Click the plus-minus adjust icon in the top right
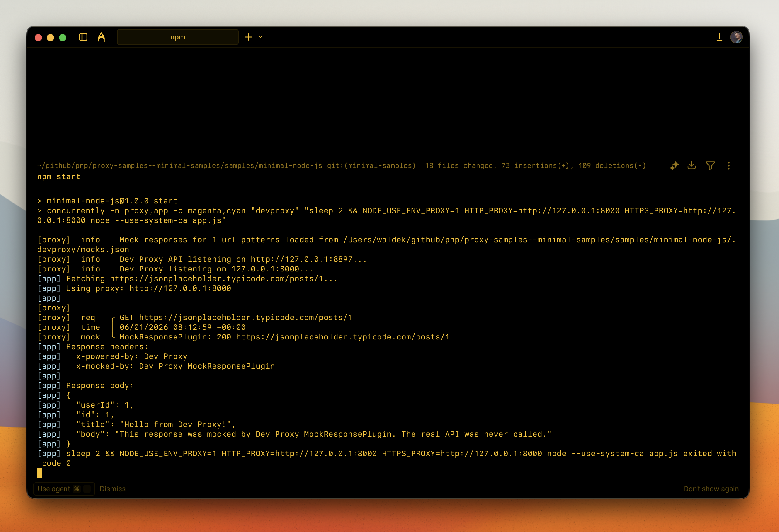This screenshot has width=779, height=532. [x=719, y=37]
